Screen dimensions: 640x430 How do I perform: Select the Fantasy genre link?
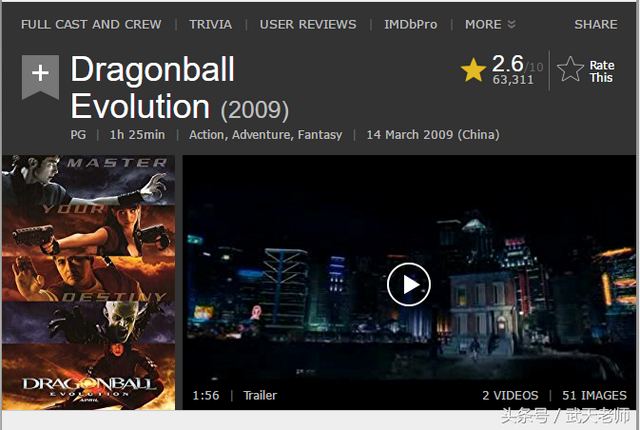[x=320, y=135]
